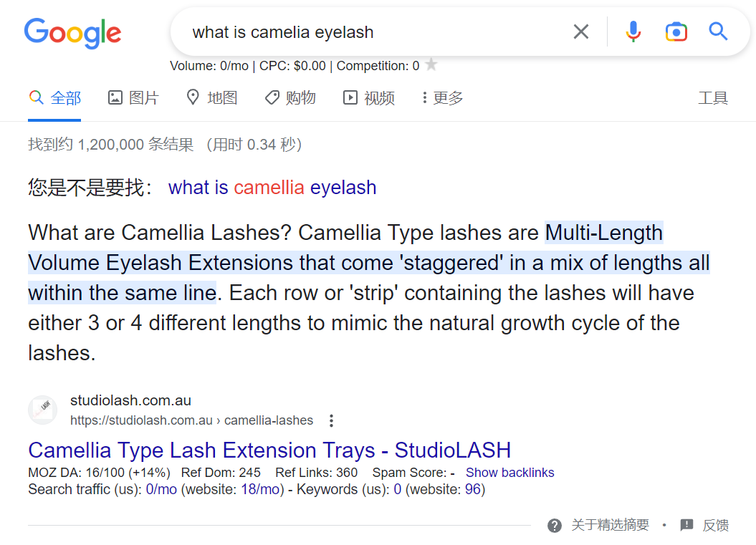
Task: Focus the search input field text
Action: point(282,32)
